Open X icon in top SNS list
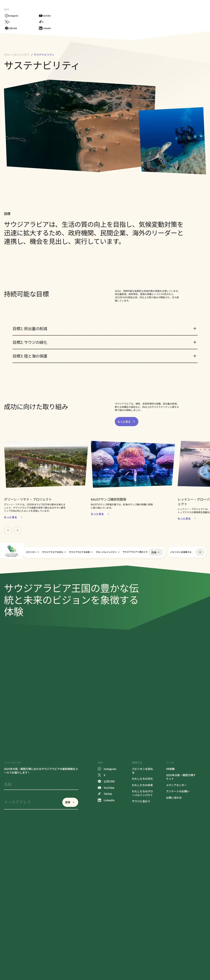The width and height of the screenshot is (210, 980). [7, 22]
